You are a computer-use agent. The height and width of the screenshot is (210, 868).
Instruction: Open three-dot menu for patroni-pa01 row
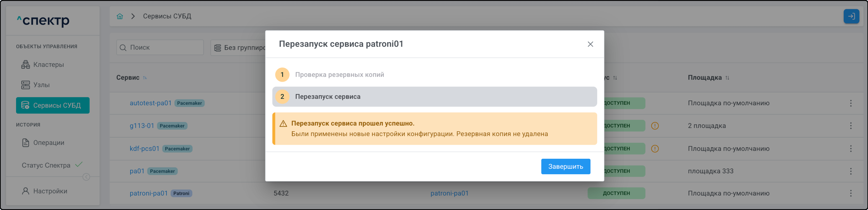(850, 193)
